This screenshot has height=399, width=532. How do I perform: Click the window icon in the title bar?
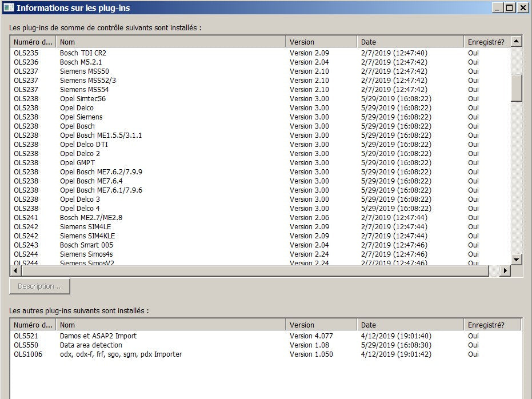pyautogui.click(x=9, y=7)
